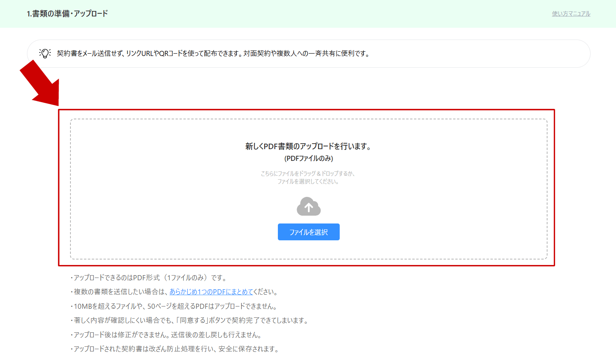Click the tip text about リンクURLやQRコード

(x=213, y=54)
